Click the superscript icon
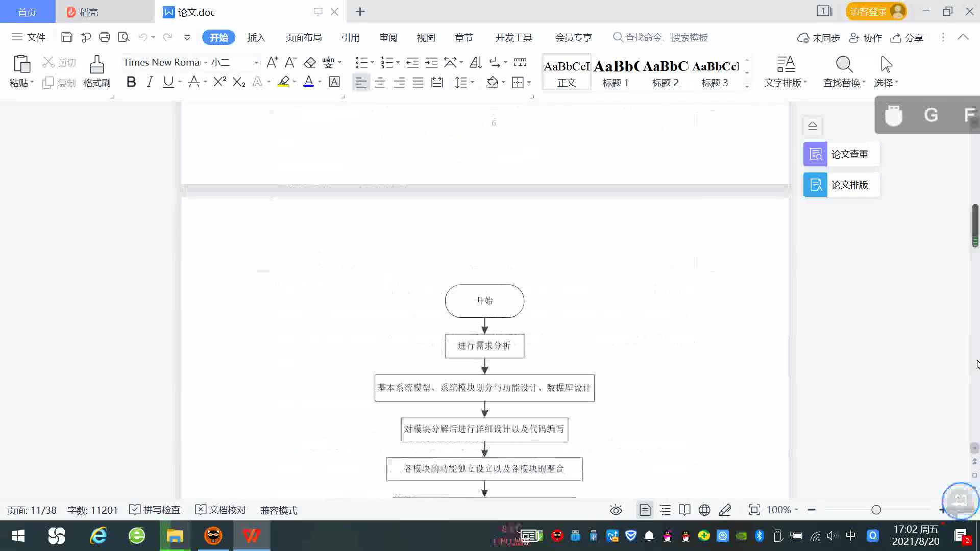 [x=219, y=82]
